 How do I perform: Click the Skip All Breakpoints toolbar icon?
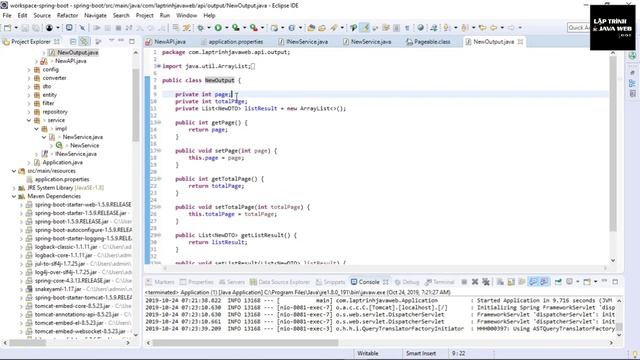pyautogui.click(x=82, y=28)
